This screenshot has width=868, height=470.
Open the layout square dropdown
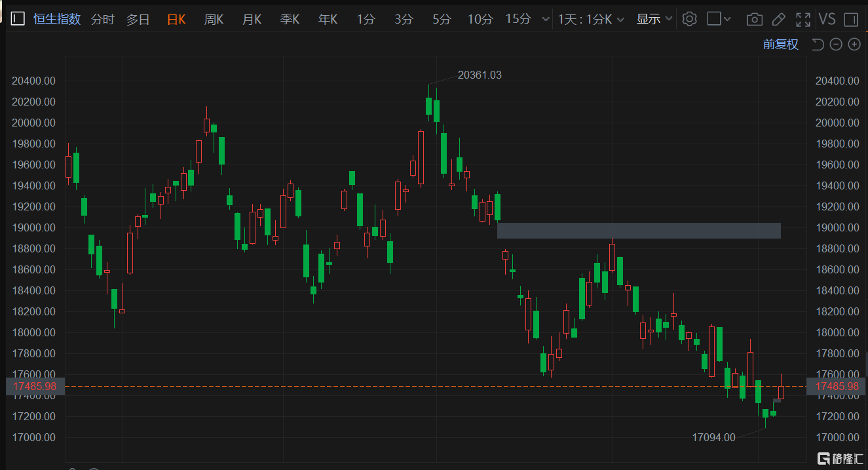pyautogui.click(x=719, y=19)
